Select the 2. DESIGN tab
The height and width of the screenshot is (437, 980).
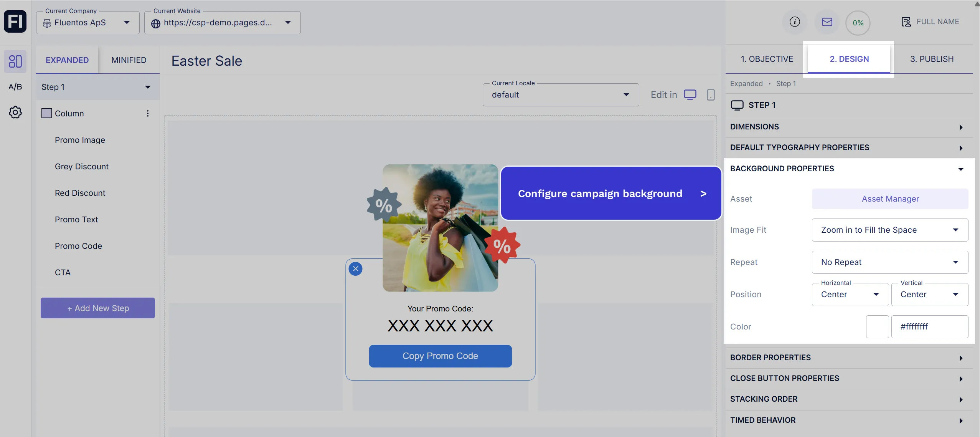[849, 59]
